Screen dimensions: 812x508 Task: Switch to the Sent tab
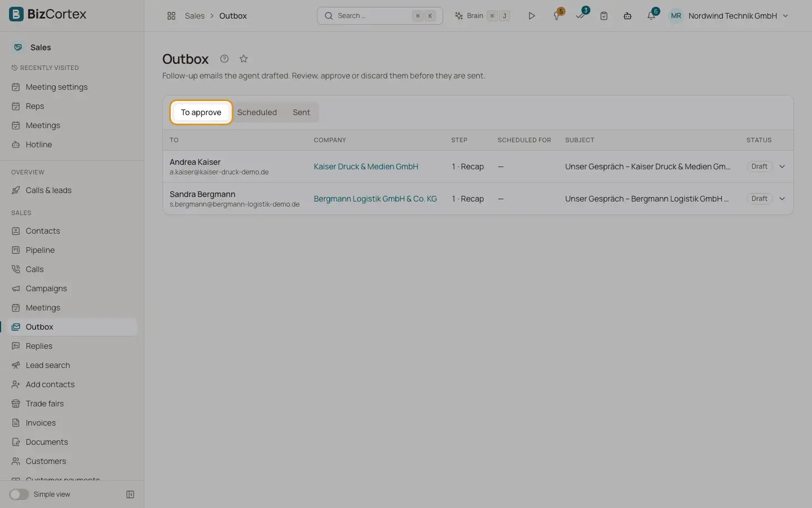tap(301, 112)
